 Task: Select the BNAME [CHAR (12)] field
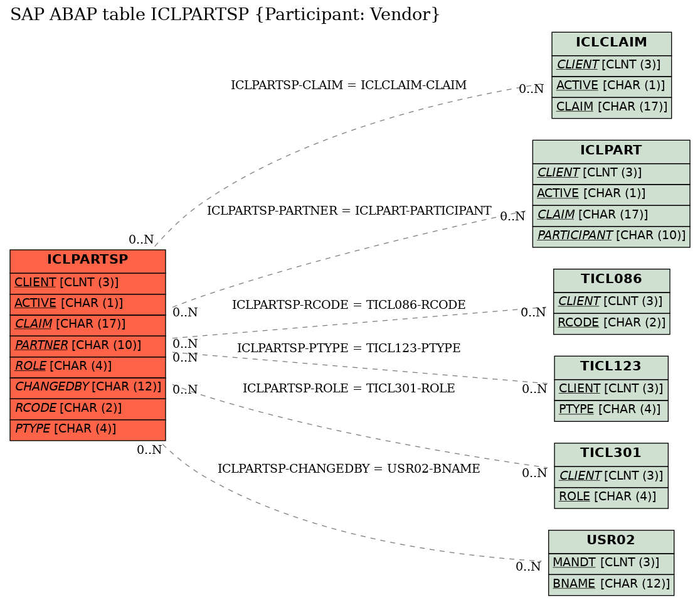tap(611, 584)
